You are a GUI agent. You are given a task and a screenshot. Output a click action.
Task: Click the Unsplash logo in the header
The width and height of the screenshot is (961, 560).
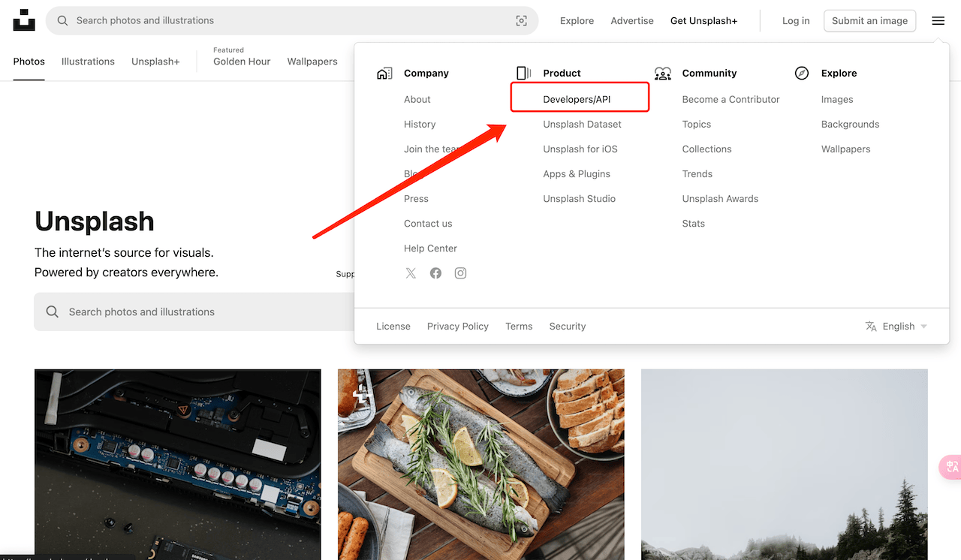24,20
